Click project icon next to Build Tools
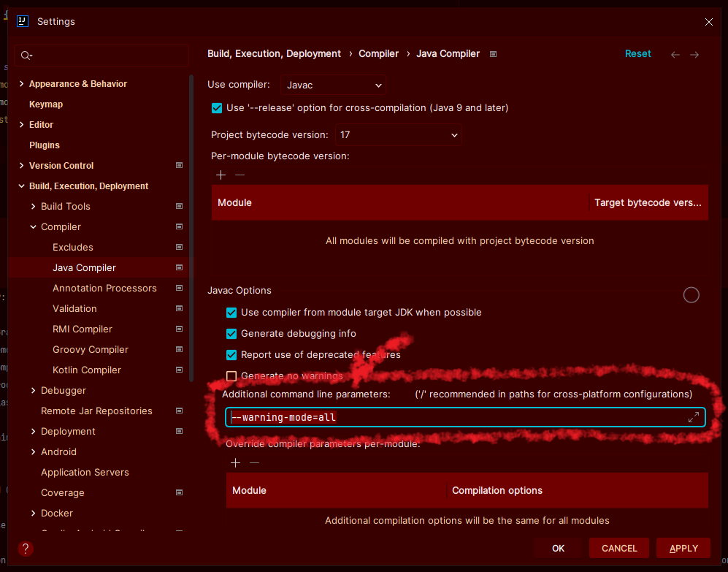Image resolution: width=728 pixels, height=572 pixels. pyautogui.click(x=179, y=206)
